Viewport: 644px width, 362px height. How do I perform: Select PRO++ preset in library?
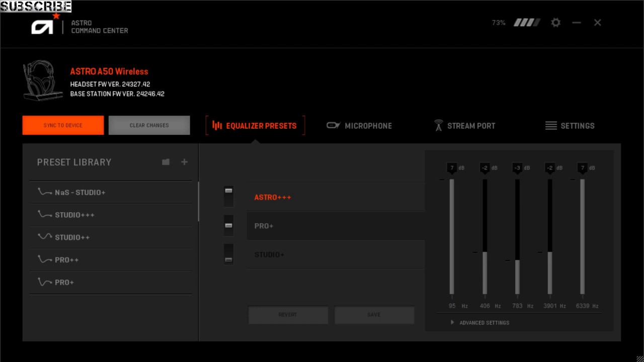111,260
